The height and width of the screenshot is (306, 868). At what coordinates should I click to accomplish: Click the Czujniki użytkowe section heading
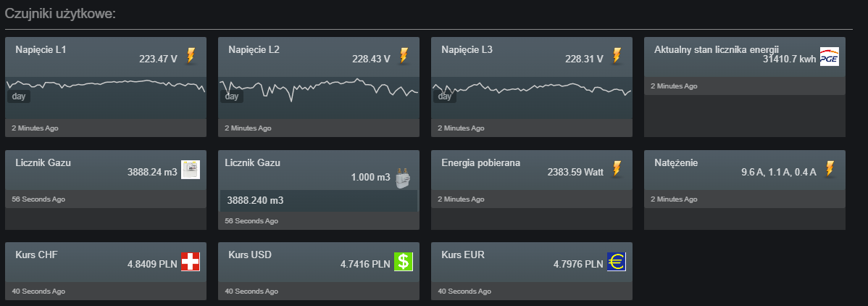(x=60, y=13)
